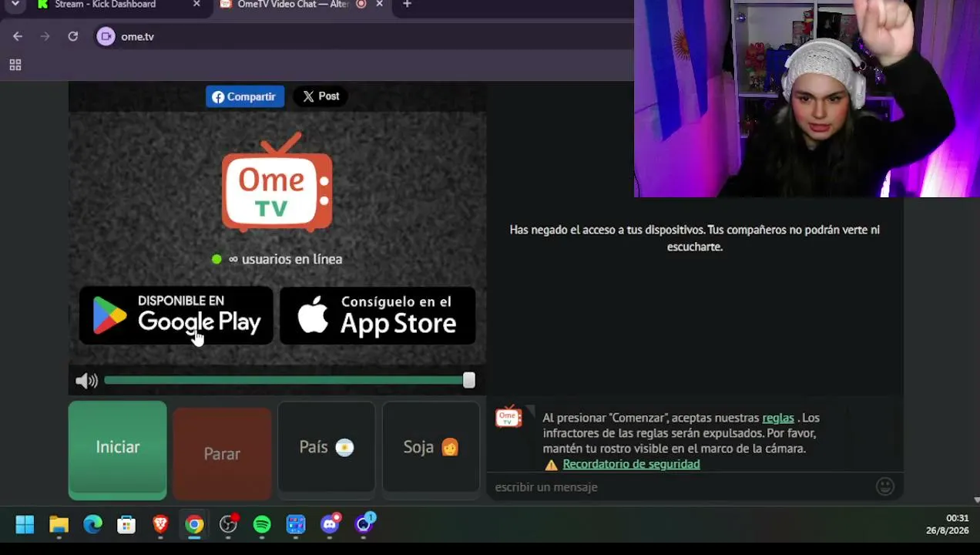Image resolution: width=980 pixels, height=555 pixels.
Task: Go forward with the browser forward arrow
Action: (x=45, y=36)
